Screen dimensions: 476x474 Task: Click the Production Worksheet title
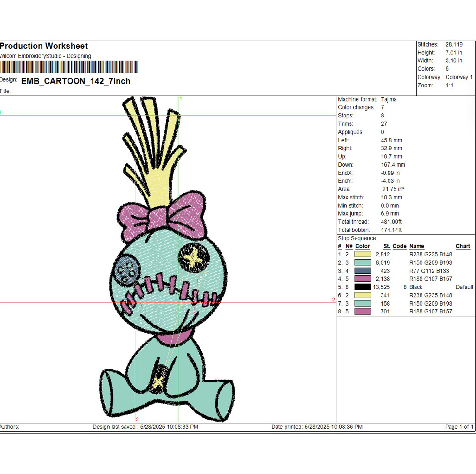pos(44,46)
